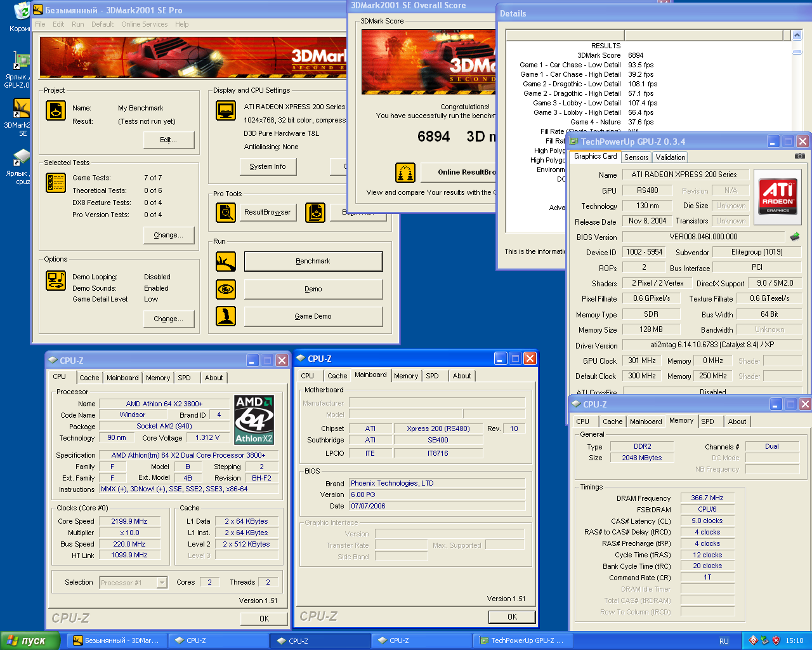Image resolution: width=812 pixels, height=650 pixels.
Task: Click the Online ResultBrowser icon in the Overall Score window
Action: click(x=405, y=172)
